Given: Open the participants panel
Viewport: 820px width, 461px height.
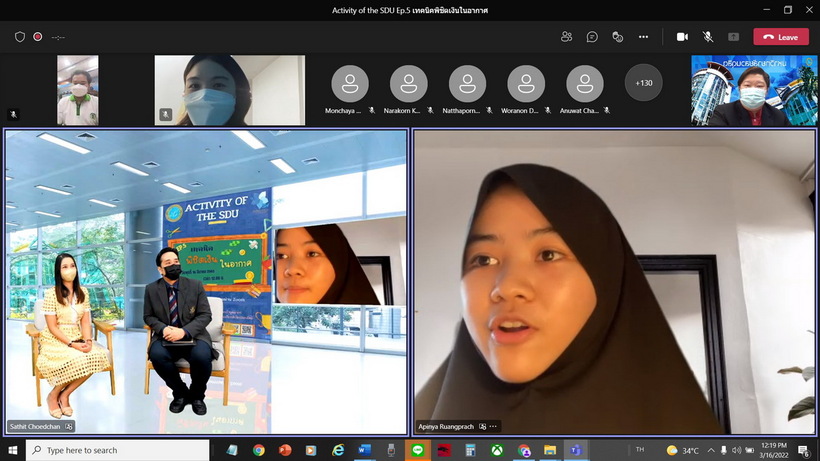Looking at the screenshot, I should tap(567, 37).
